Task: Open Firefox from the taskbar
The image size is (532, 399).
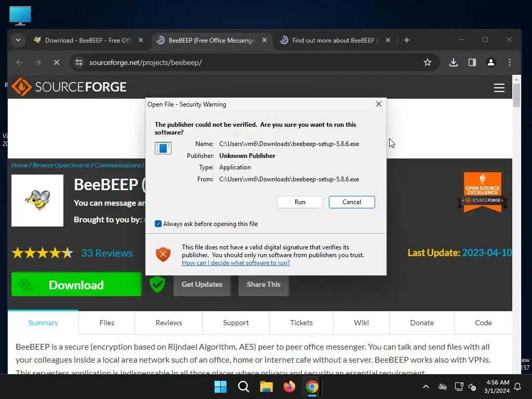Action: click(x=289, y=387)
